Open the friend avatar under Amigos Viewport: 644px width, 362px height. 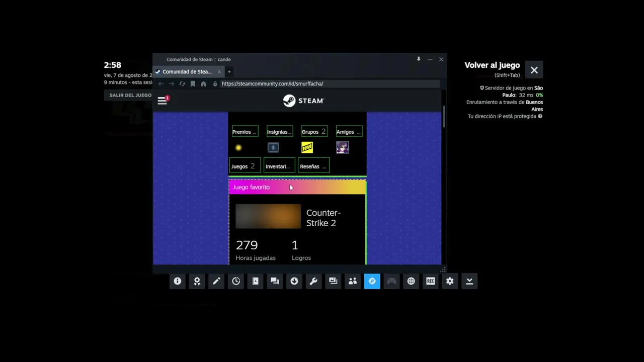point(343,147)
